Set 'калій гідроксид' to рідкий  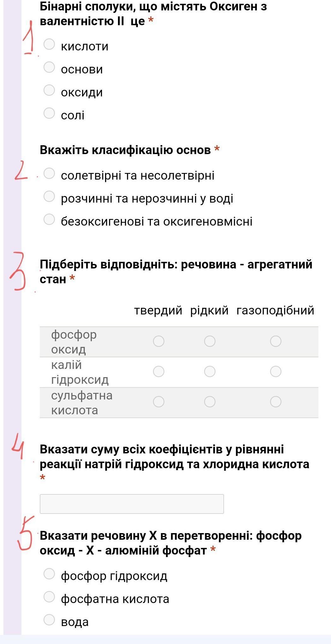210,371
